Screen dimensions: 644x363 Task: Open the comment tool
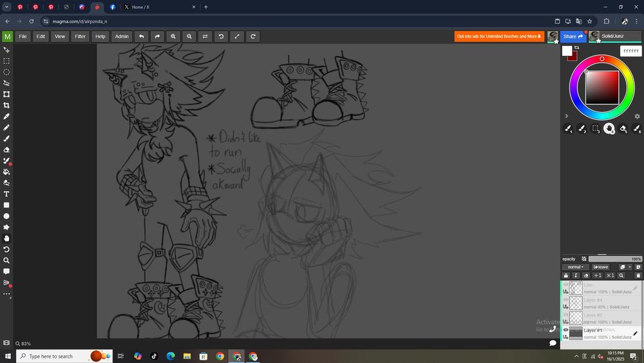point(6,271)
